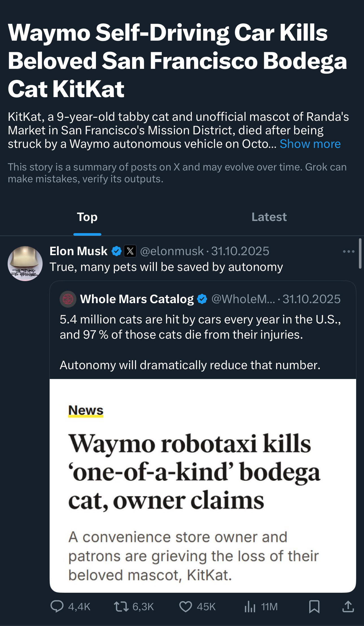Switch to the Latest tab
This screenshot has height=626, width=364.
pos(269,217)
